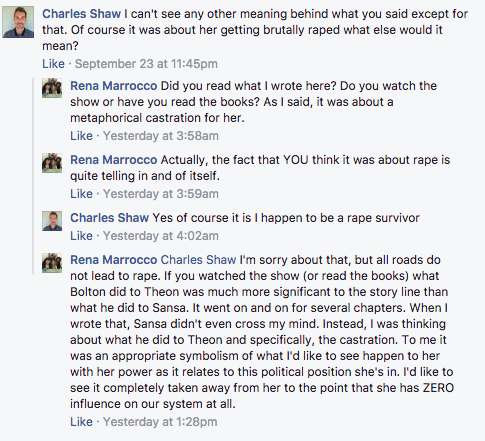Open the Yesterday at 3:59am timestamp
Image resolution: width=485 pixels, height=441 pixels.
pyautogui.click(x=161, y=194)
